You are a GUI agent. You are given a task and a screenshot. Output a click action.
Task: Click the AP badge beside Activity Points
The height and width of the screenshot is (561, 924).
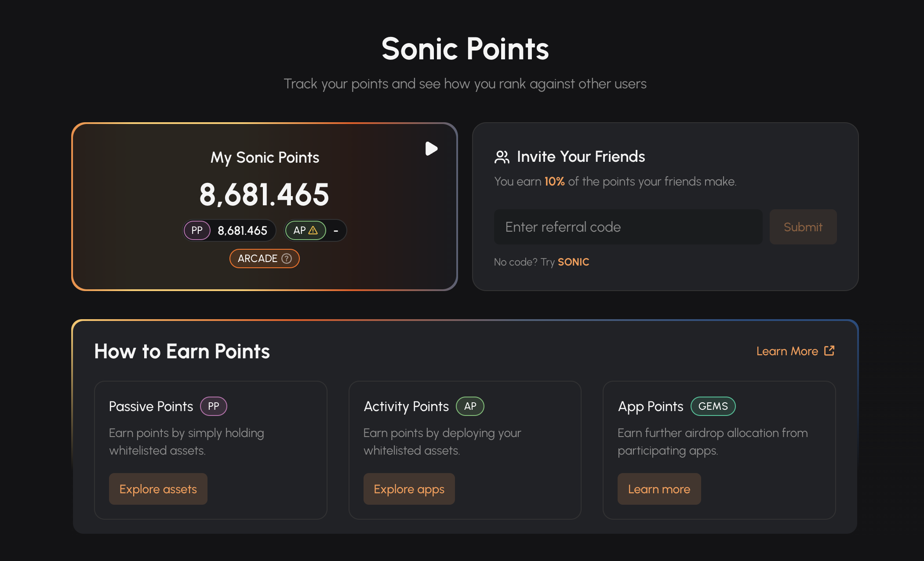click(x=470, y=406)
